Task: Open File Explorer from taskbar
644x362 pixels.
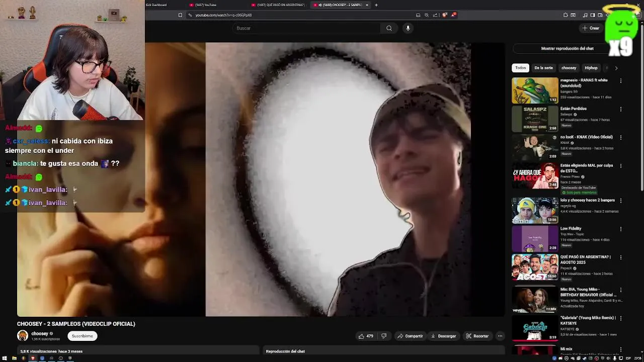Action: (x=14, y=358)
